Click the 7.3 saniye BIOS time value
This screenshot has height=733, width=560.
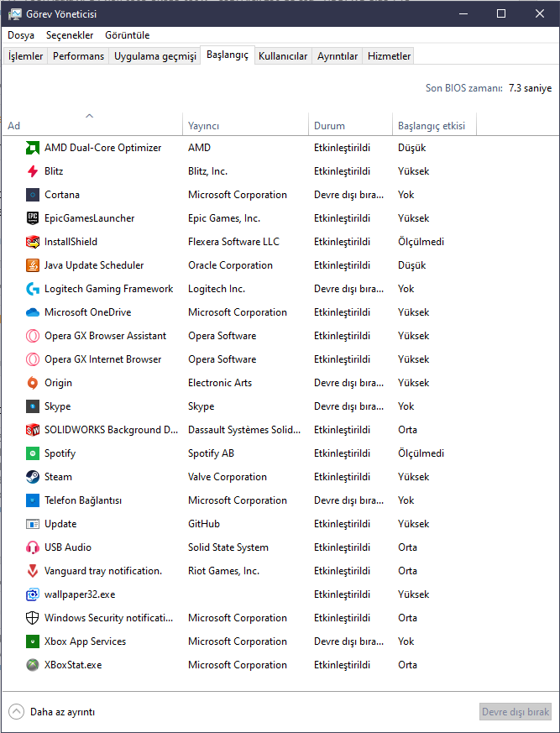pos(530,88)
